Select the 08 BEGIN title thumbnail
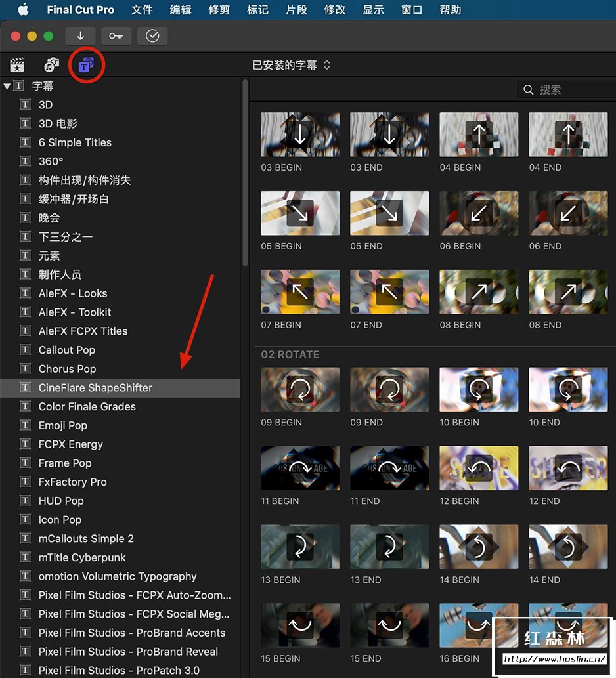Viewport: 616px width, 678px height. pos(479,292)
